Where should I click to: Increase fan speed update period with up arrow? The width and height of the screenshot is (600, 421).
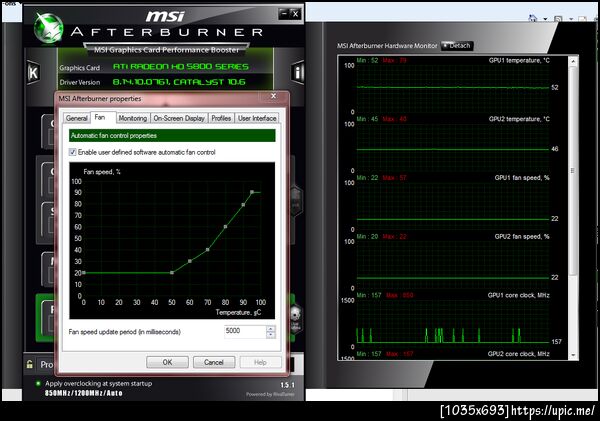(271, 329)
